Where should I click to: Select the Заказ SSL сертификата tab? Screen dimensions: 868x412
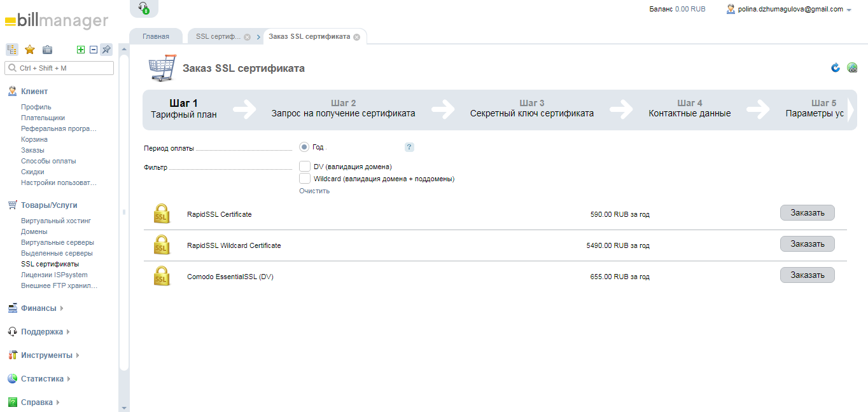click(309, 36)
